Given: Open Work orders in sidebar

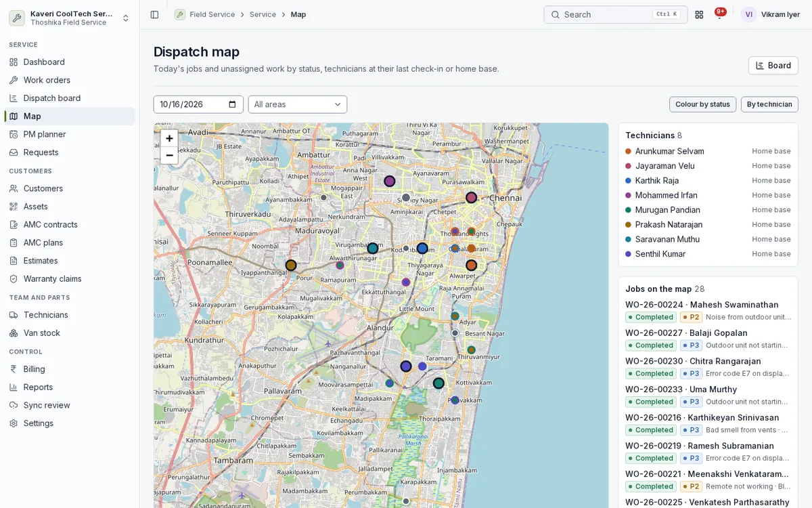Looking at the screenshot, I should [x=70, y=80].
